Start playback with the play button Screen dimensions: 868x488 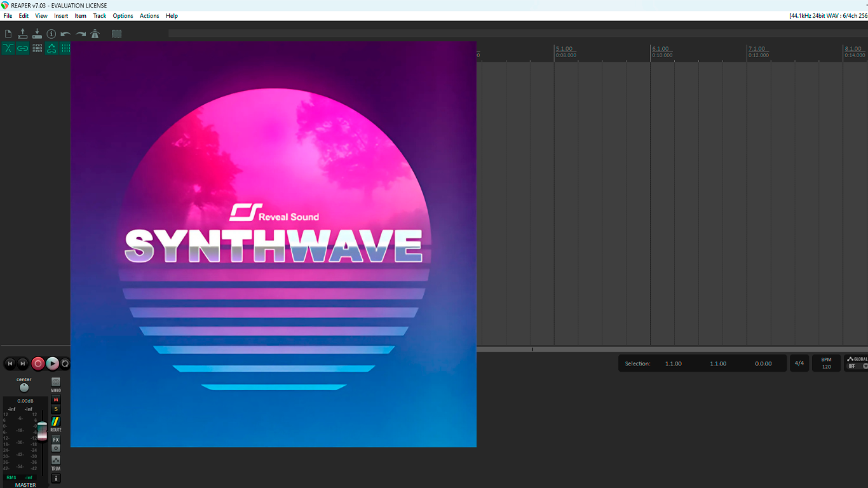point(52,363)
